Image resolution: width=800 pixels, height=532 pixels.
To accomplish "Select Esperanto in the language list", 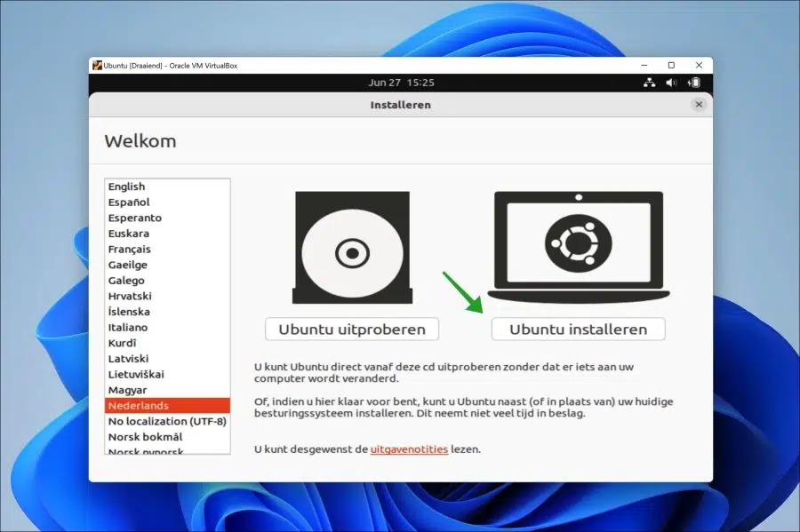I will (x=167, y=218).
